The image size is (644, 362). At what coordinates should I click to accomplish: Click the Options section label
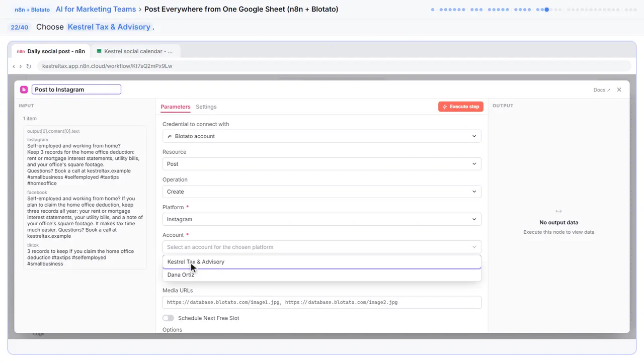(x=172, y=330)
